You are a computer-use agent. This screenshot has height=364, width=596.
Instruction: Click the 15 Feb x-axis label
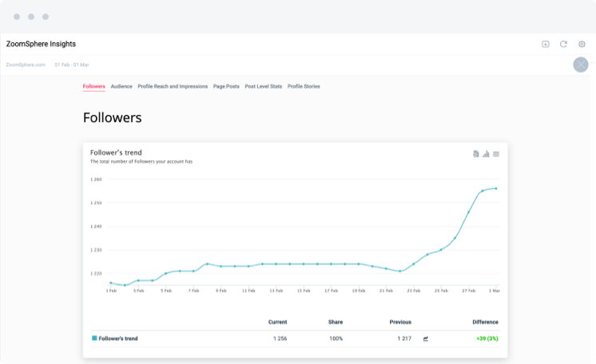click(x=304, y=291)
